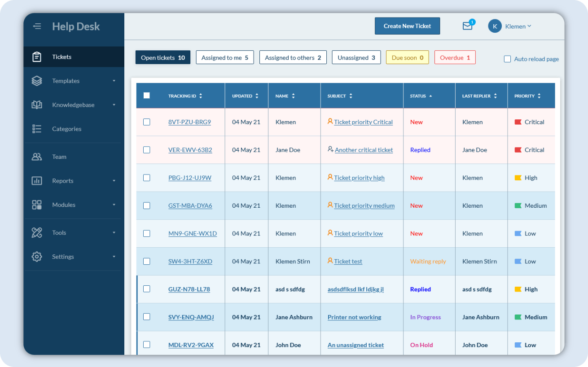Enable Auto reload page checkbox
Screen dimensions: 588x367
click(507, 59)
